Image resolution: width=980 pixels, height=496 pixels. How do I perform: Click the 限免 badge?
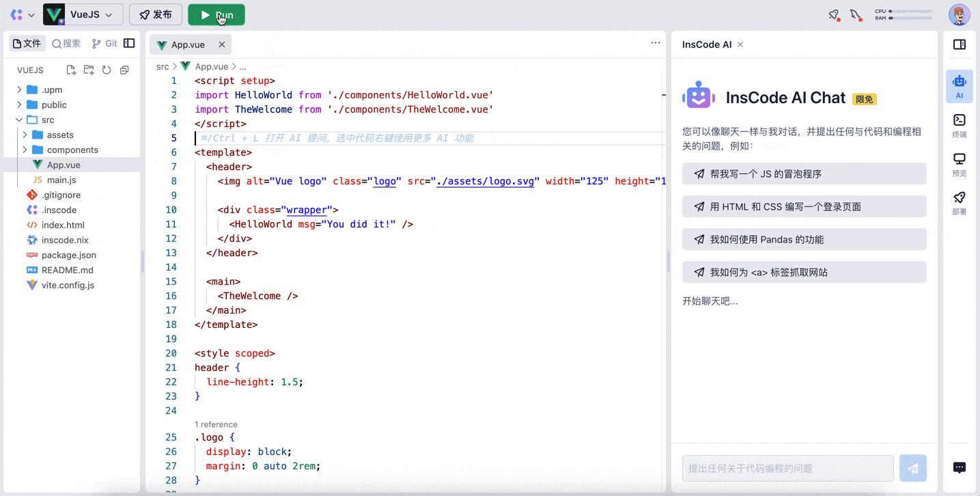tap(864, 99)
